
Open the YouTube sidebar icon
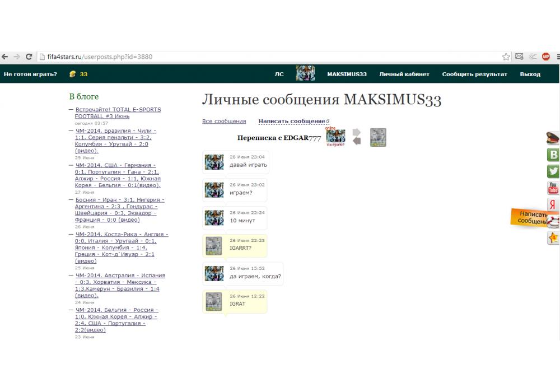553,188
